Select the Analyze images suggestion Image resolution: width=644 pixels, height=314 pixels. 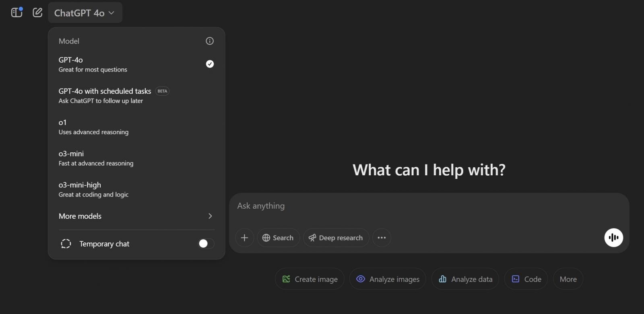[x=388, y=279]
